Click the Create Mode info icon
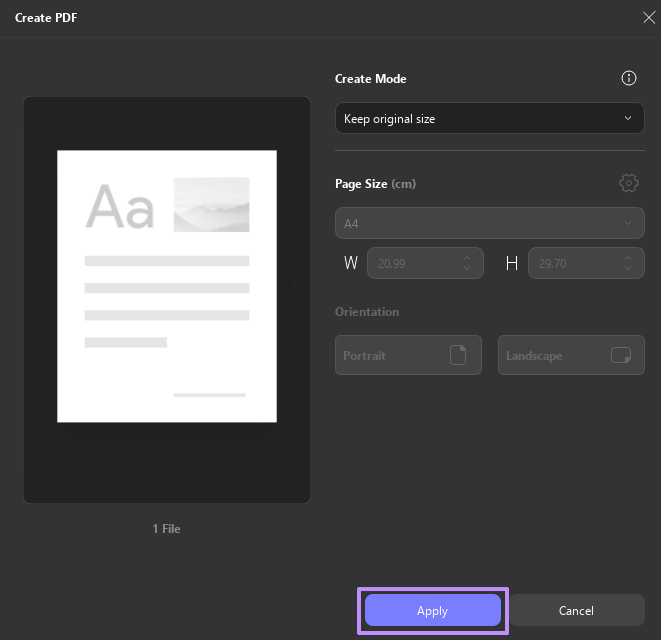This screenshot has height=640, width=661. click(x=629, y=78)
